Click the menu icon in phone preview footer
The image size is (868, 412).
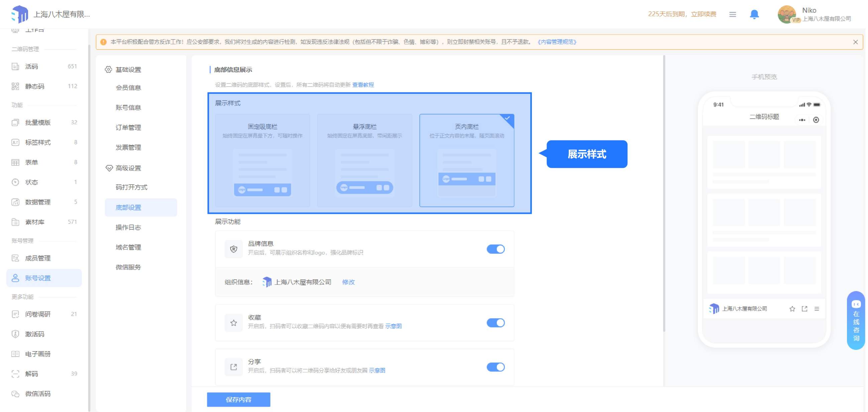tap(817, 309)
